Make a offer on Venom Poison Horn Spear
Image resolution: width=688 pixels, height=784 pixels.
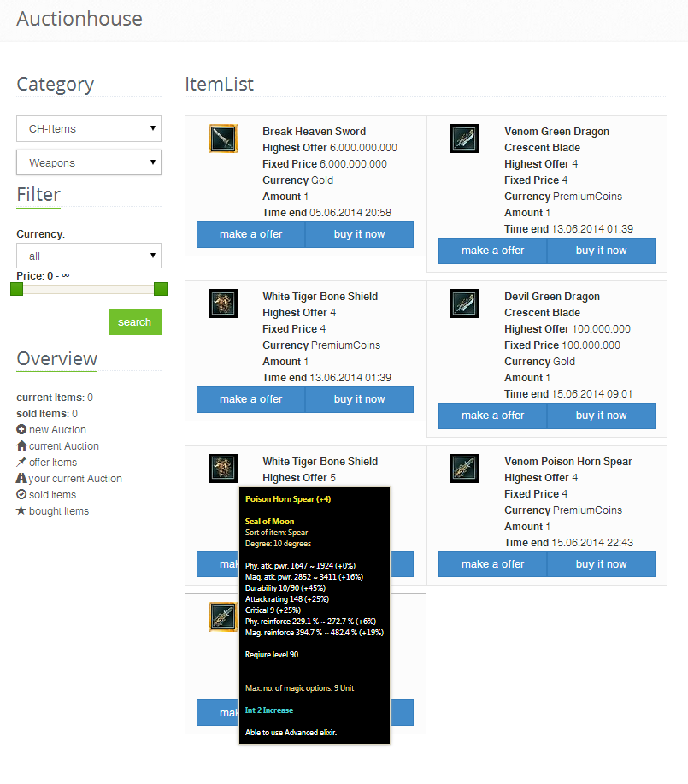coord(493,564)
